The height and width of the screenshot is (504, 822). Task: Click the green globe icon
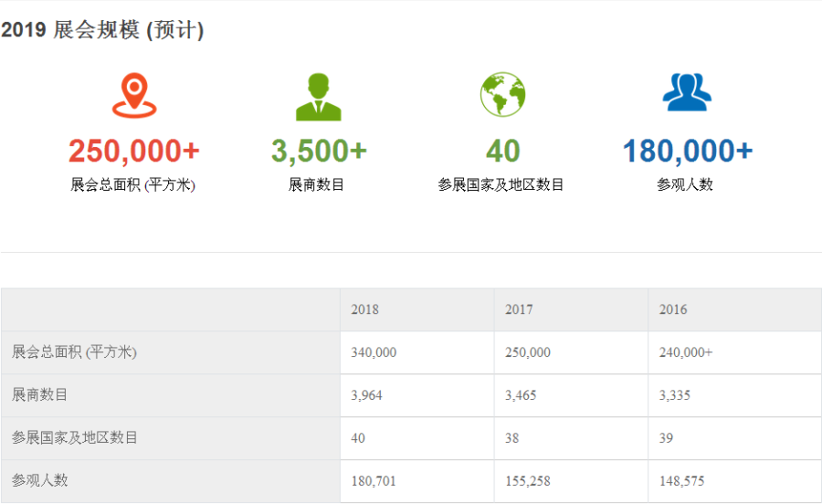[502, 94]
